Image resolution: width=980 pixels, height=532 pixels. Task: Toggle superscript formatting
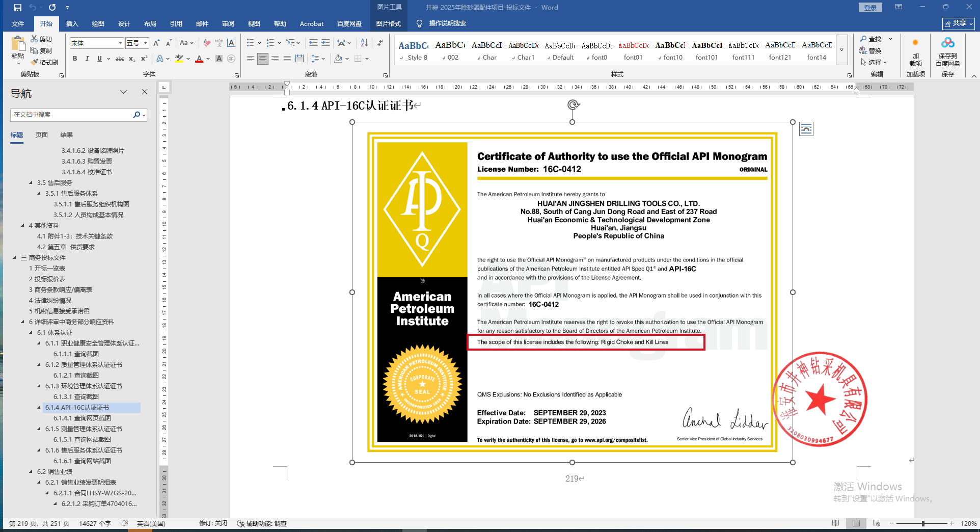(144, 59)
